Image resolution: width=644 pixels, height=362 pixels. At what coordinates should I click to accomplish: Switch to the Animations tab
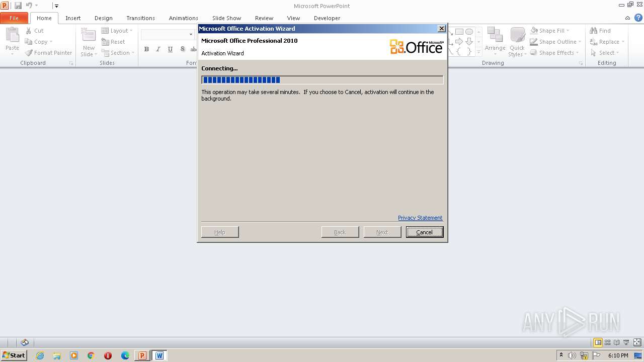tap(184, 18)
